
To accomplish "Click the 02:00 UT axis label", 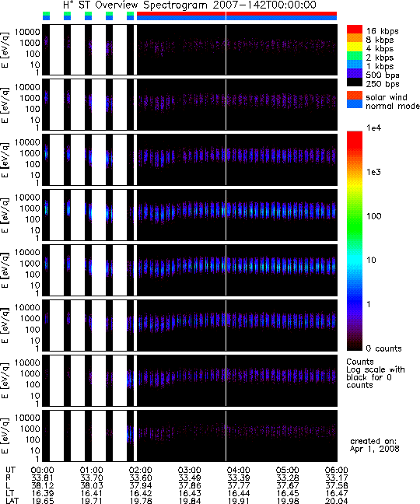I will click(141, 471).
